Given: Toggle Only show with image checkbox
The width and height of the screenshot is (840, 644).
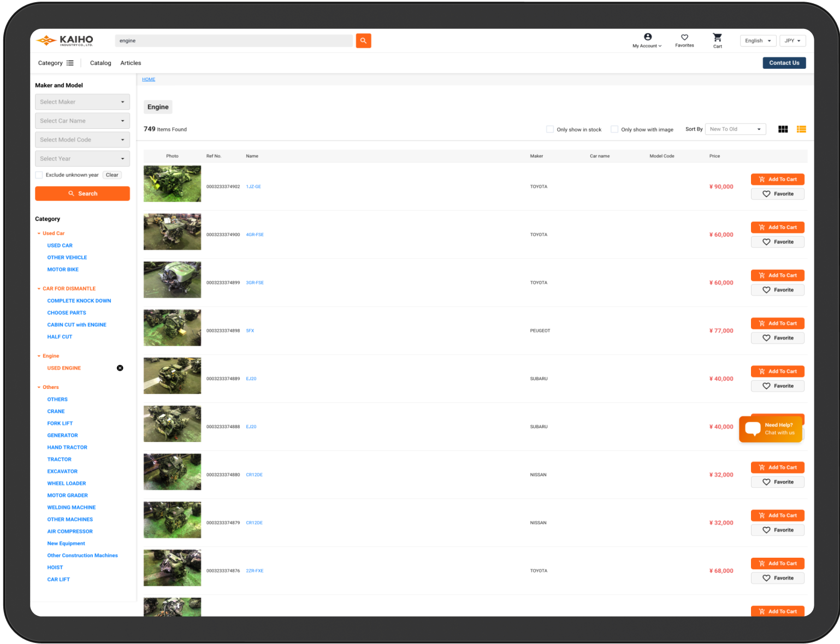Looking at the screenshot, I should (x=614, y=129).
